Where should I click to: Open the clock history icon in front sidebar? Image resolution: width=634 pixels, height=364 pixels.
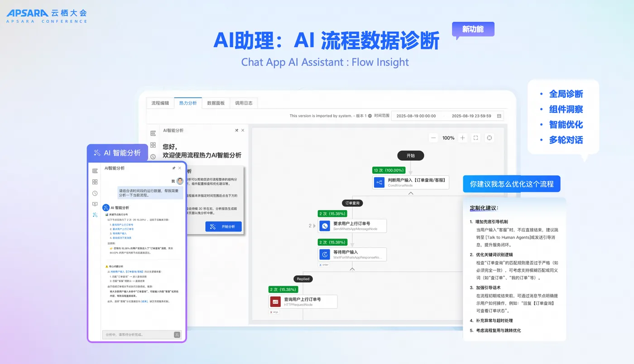(95, 193)
